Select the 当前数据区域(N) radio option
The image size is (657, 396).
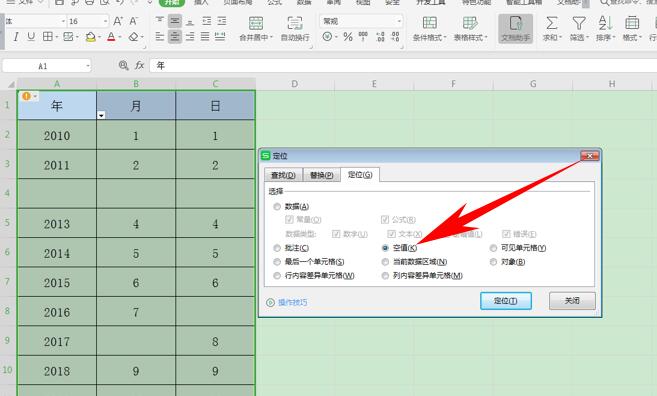pyautogui.click(x=385, y=262)
